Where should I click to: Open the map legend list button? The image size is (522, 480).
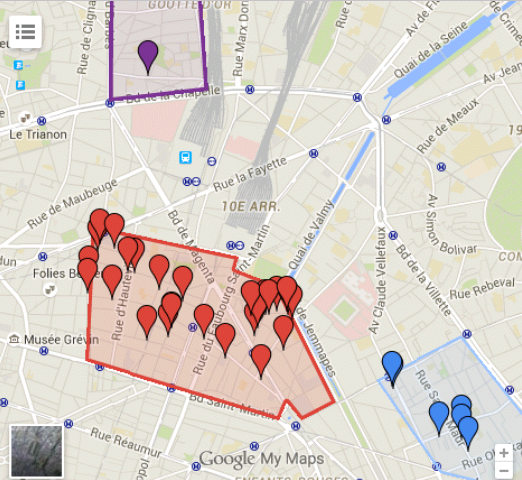pos(25,32)
